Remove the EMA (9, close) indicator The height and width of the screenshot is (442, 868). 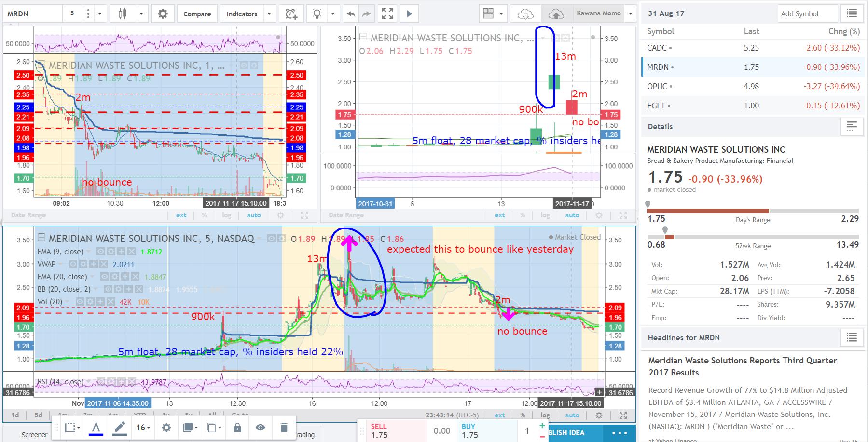131,252
